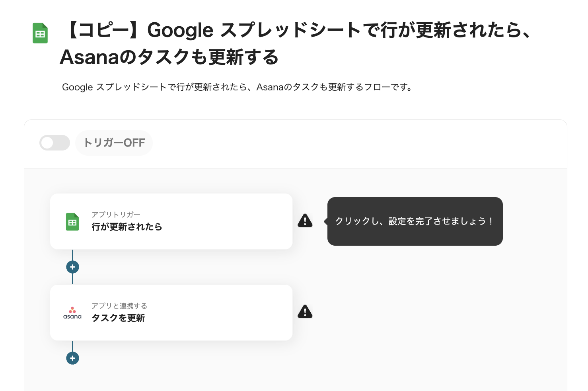Click the warning icon next to 行が更新されたら
This screenshot has width=588, height=391.
[305, 221]
